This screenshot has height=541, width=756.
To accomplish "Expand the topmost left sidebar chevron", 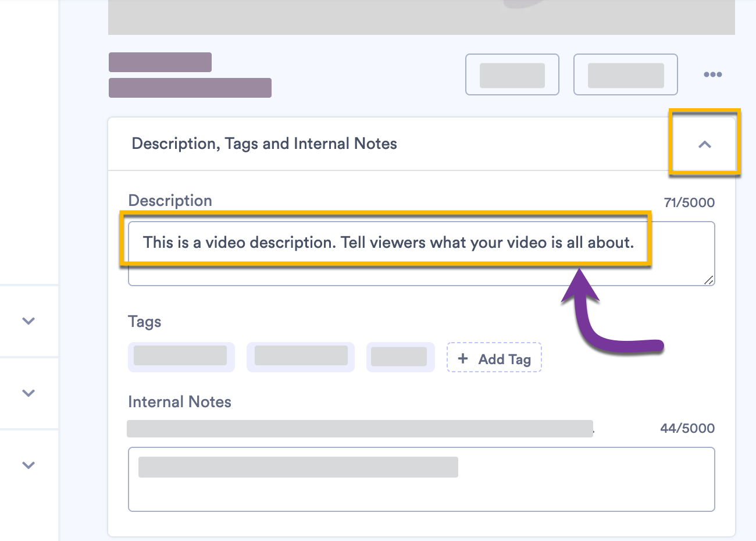I will click(x=28, y=321).
